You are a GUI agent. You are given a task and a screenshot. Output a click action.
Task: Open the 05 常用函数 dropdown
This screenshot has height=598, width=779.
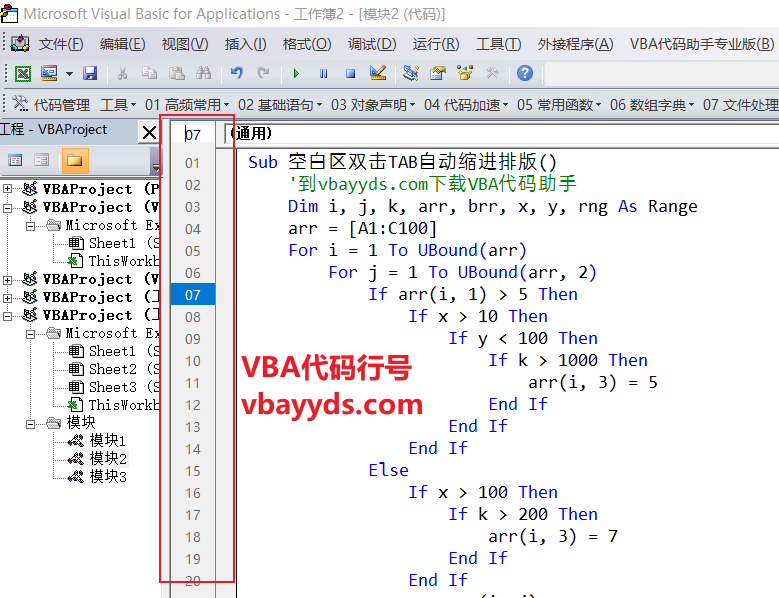point(558,105)
